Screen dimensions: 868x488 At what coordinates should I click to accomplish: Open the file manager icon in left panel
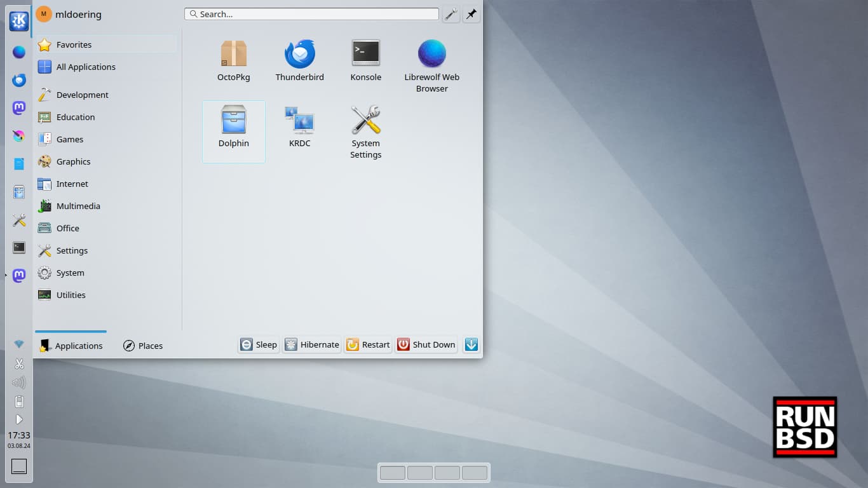[x=19, y=192]
